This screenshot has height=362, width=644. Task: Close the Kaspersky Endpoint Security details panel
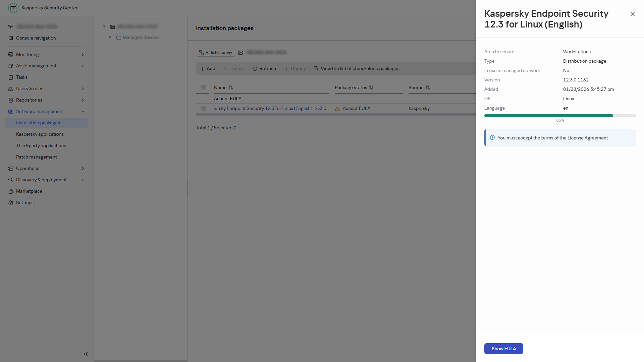point(632,14)
